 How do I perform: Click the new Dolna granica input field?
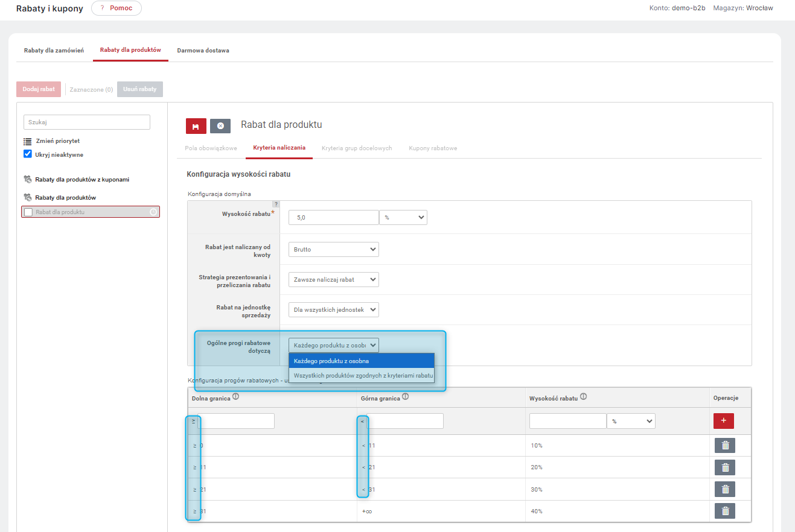236,421
